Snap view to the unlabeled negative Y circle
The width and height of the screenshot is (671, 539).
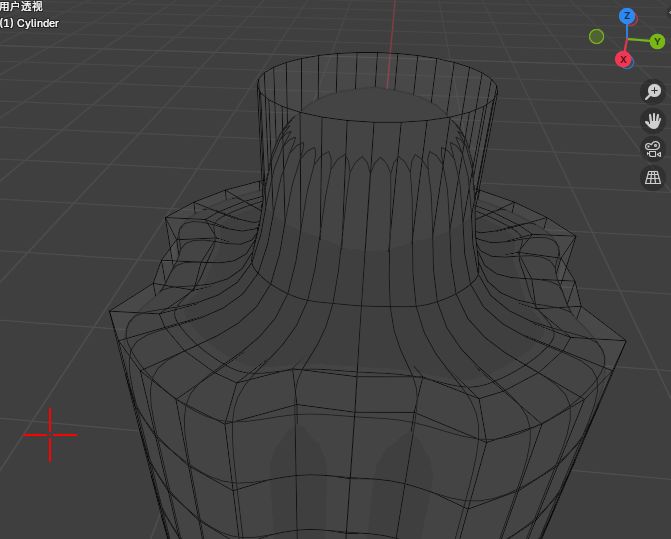click(x=597, y=37)
